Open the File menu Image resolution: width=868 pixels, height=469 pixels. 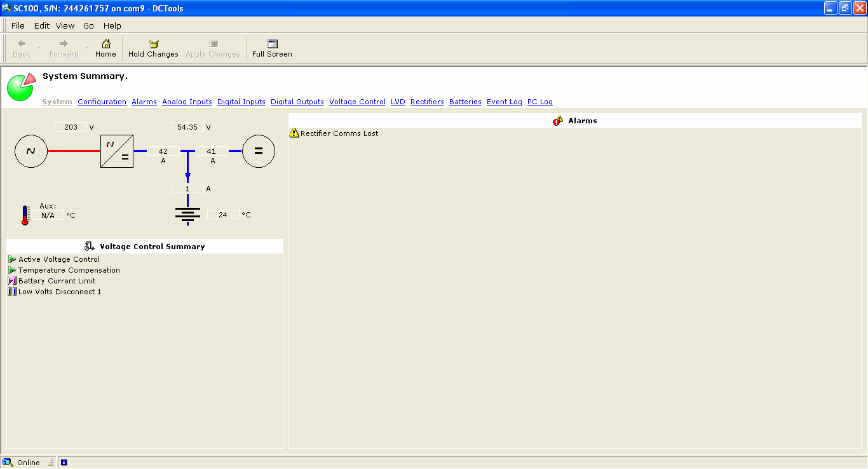pyautogui.click(x=18, y=26)
